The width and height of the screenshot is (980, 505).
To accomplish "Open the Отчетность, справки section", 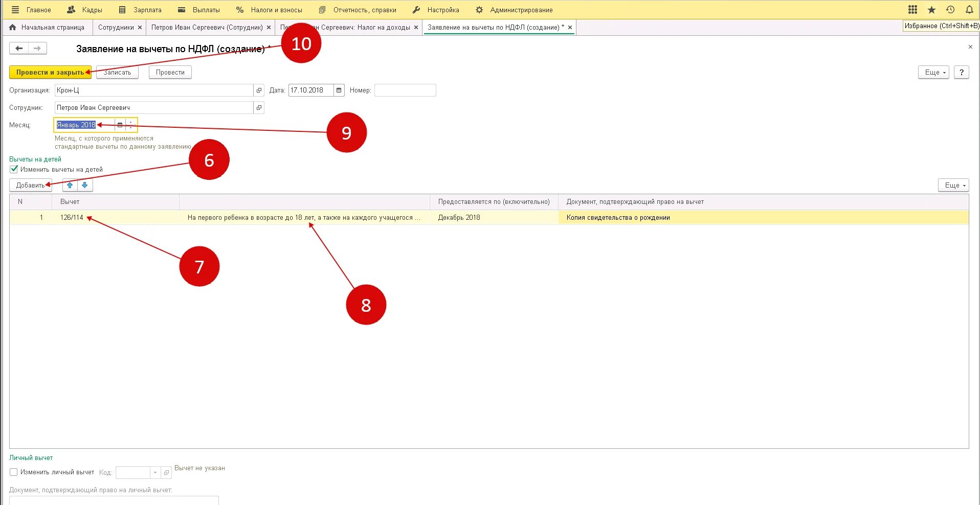I will click(358, 10).
